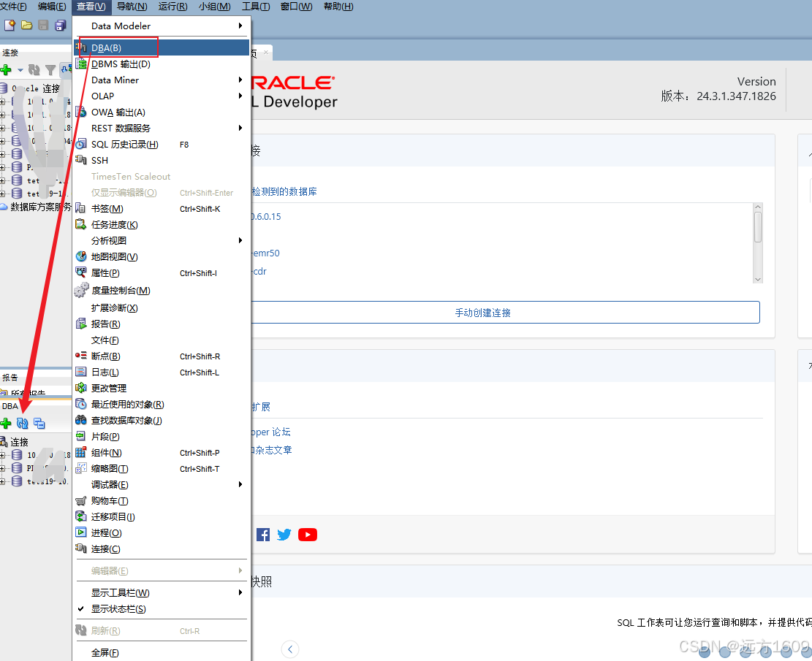Screen dimensions: 812x661
Task: Add a new connection with the green plus icon
Action: pyautogui.click(x=6, y=69)
